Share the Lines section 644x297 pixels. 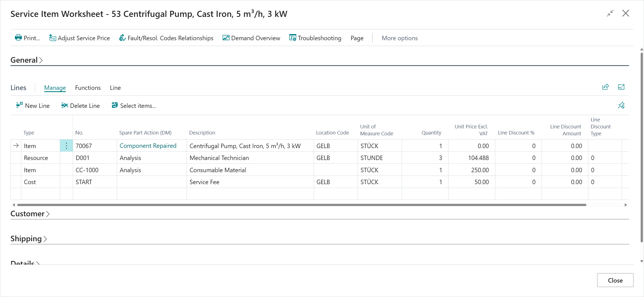coord(605,87)
